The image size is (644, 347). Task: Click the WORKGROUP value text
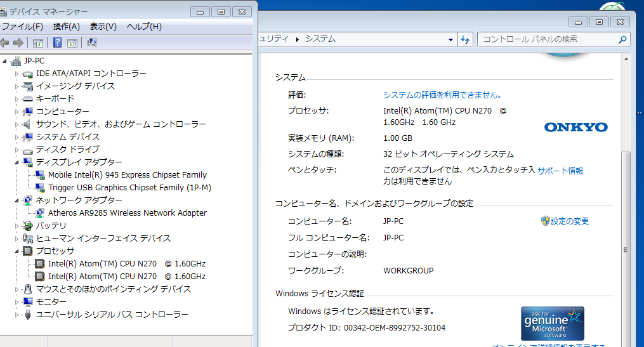point(408,271)
